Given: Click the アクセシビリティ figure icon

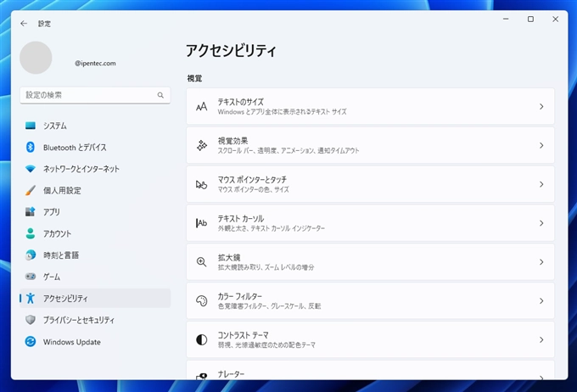Looking at the screenshot, I should [31, 298].
